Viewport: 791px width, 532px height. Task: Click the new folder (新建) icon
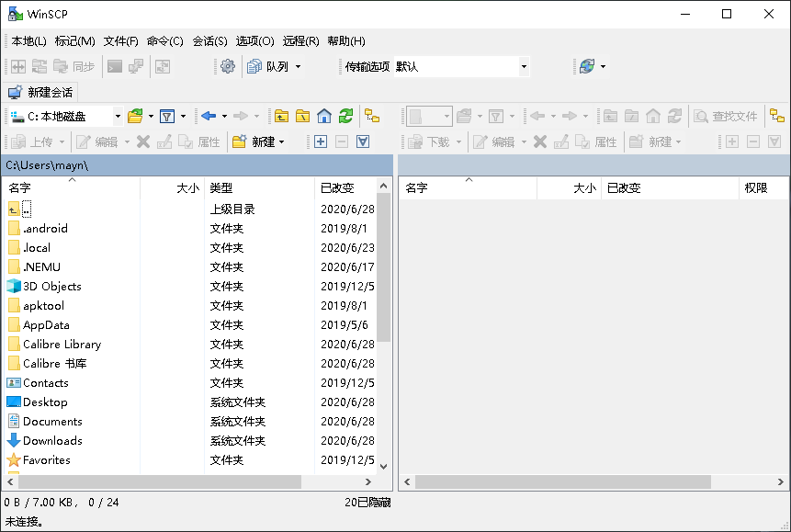(x=239, y=141)
